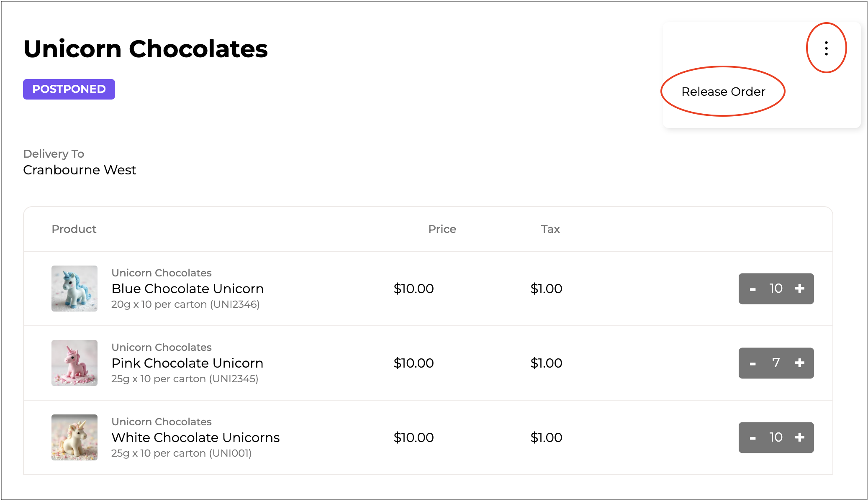Increase Pink Chocolate Unicorn quantity
868x501 pixels.
[800, 363]
